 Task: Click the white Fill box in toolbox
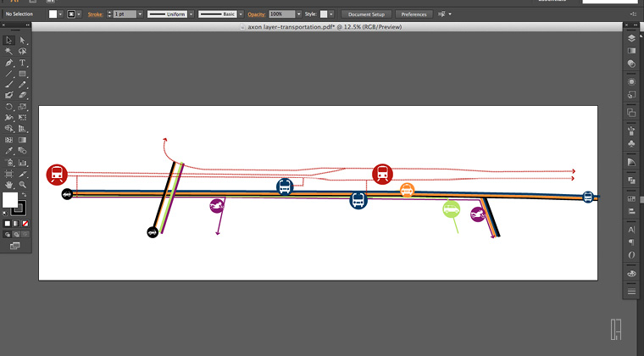[10, 200]
